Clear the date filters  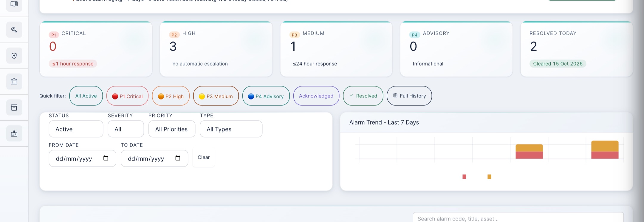[x=204, y=157]
